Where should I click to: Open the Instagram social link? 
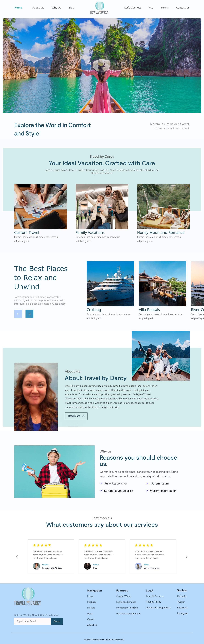(x=183, y=613)
